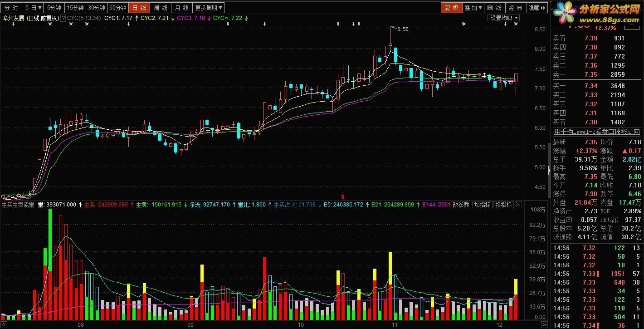Screen dimensions: 644x329
Task: Close the volume indicator panel with X
Action: click(518, 205)
